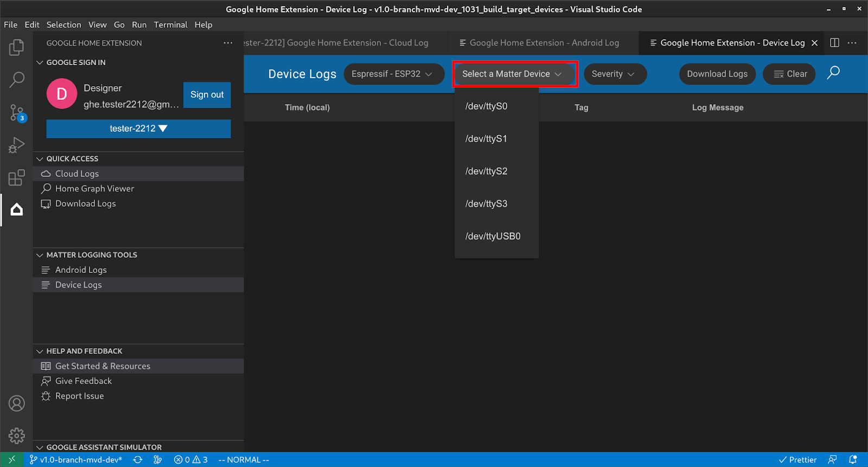The image size is (868, 467).
Task: Open the Terminal menu
Action: point(170,25)
